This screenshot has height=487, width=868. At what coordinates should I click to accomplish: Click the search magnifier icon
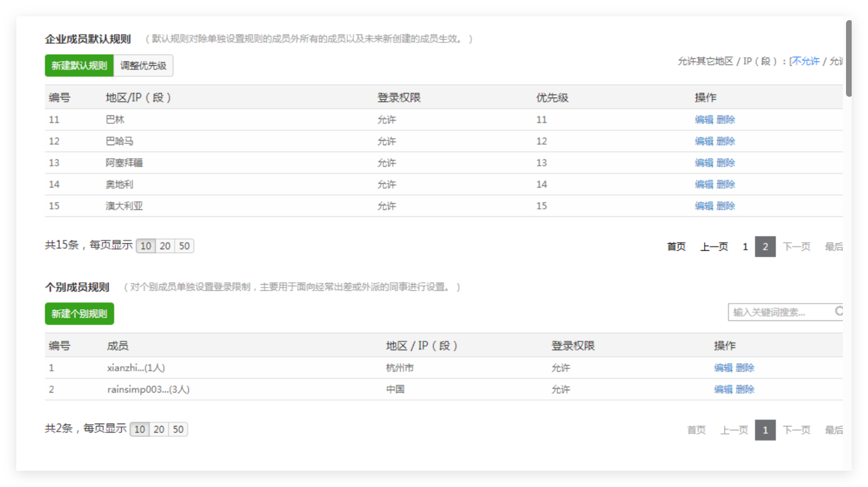[x=839, y=311]
